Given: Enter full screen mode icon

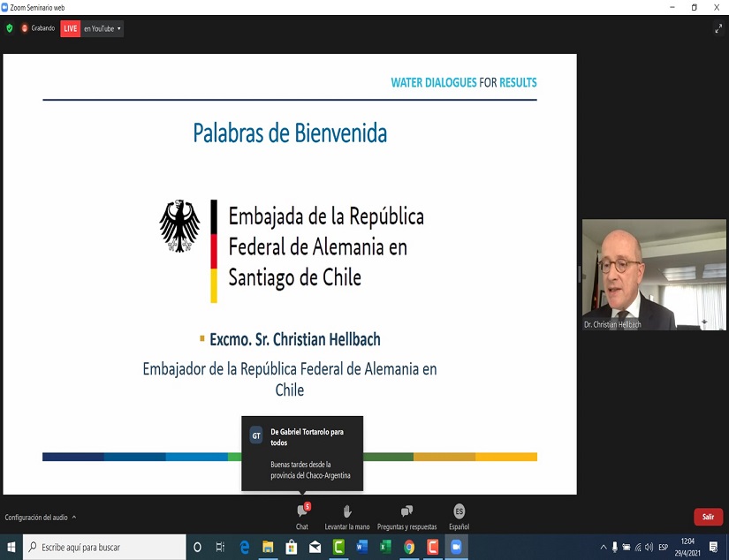Looking at the screenshot, I should coord(718,28).
